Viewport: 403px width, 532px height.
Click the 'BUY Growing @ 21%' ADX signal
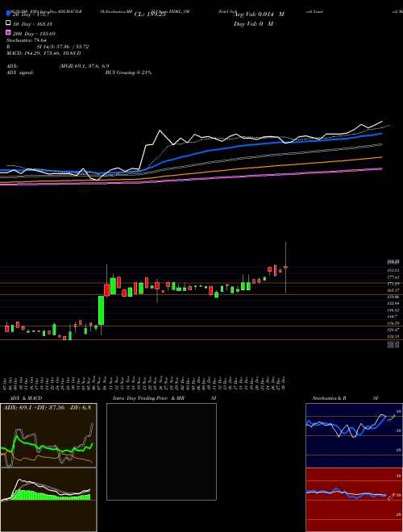[129, 73]
